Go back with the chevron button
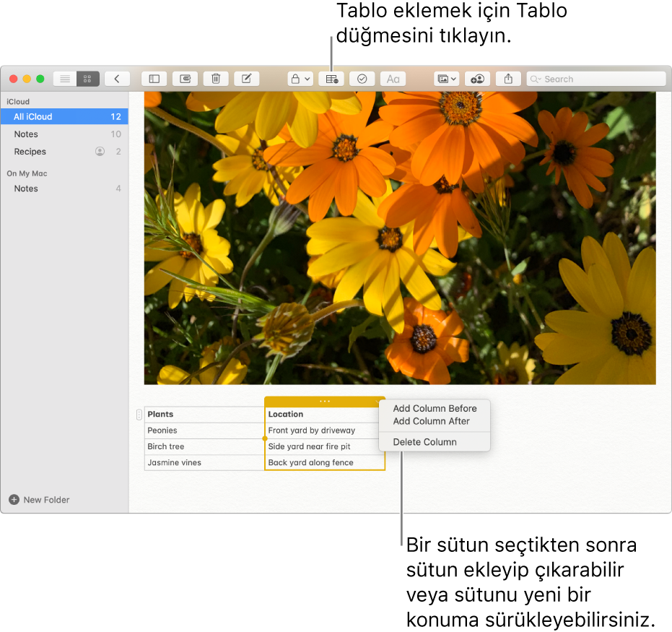This screenshot has height=632, width=672. (117, 79)
